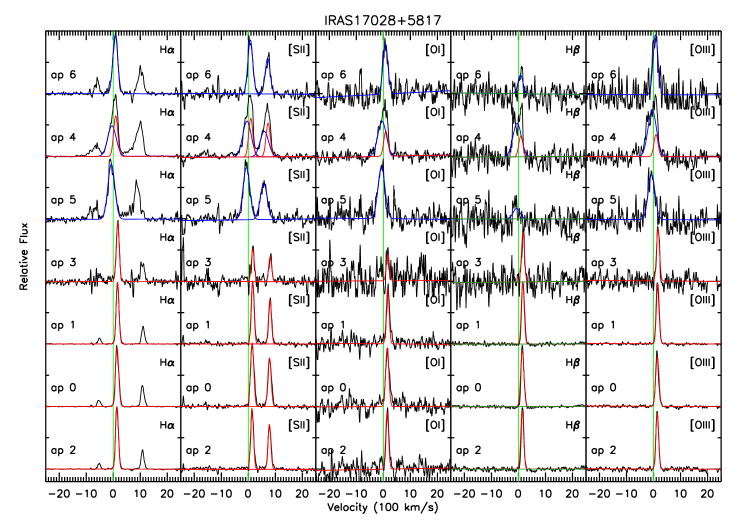Image resolution: width=747 pixels, height=523 pixels.
Task: Click 'ap 6' label in the [OIII] column
Action: [604, 75]
